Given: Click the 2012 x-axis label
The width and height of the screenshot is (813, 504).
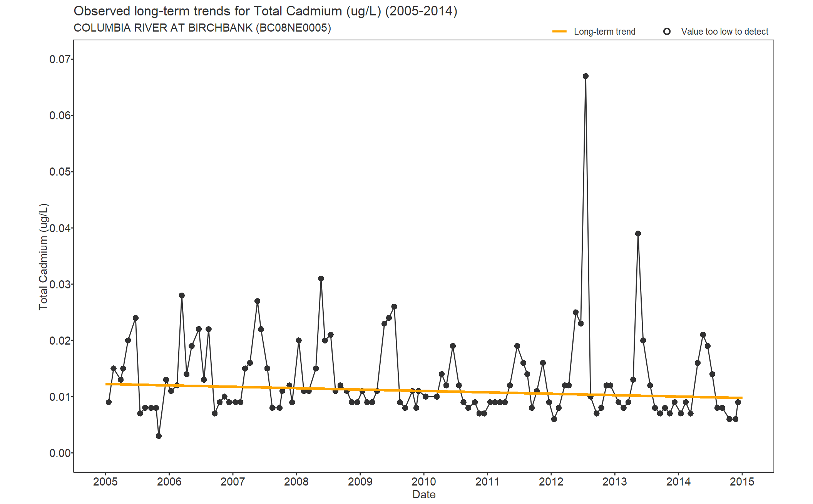Looking at the screenshot, I should click(551, 482).
